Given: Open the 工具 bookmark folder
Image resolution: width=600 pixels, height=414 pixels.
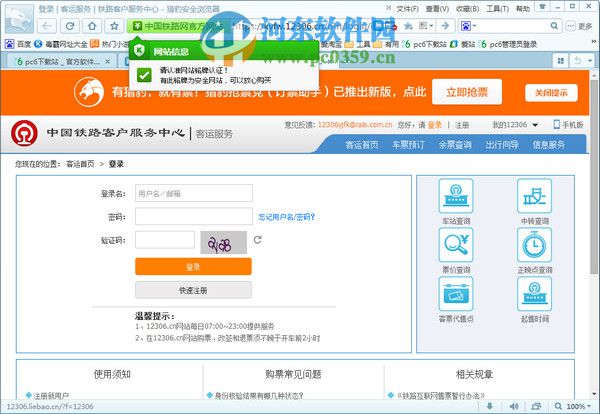Looking at the screenshot, I should point(358,44).
